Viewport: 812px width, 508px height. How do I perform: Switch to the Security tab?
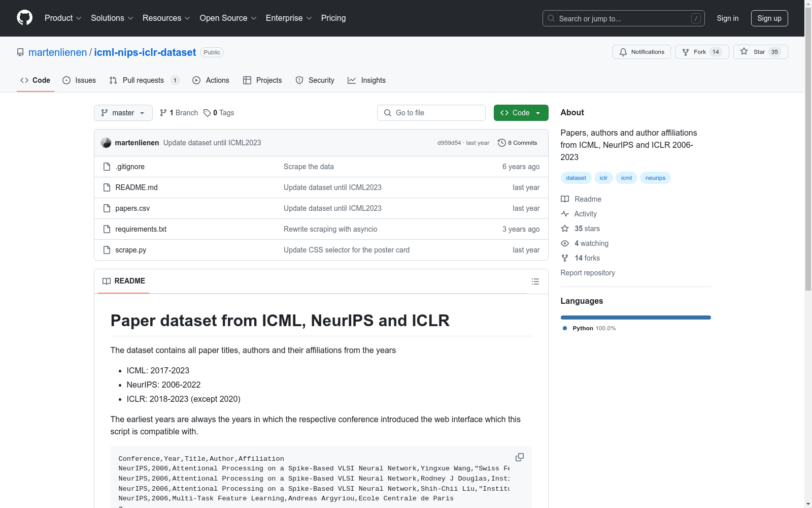click(x=315, y=80)
